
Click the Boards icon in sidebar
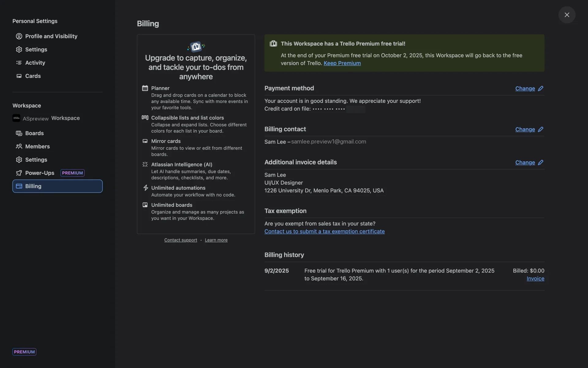click(x=19, y=133)
